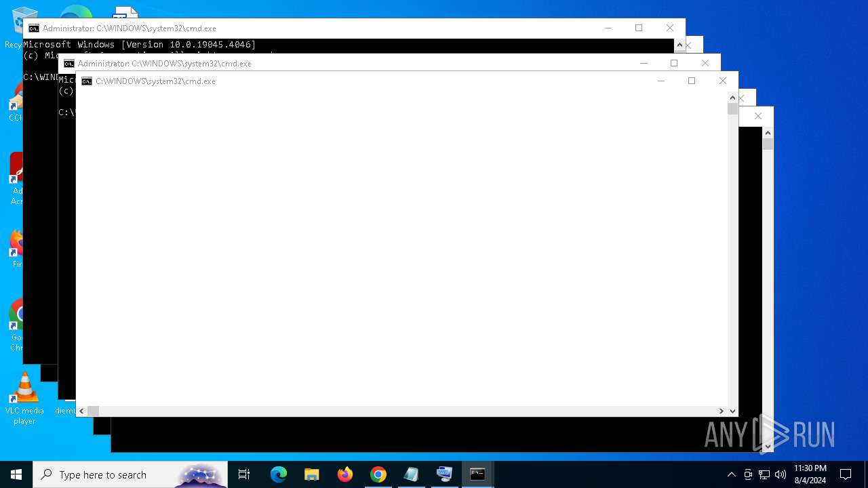Launch Microsoft Edge from the taskbar

[279, 474]
